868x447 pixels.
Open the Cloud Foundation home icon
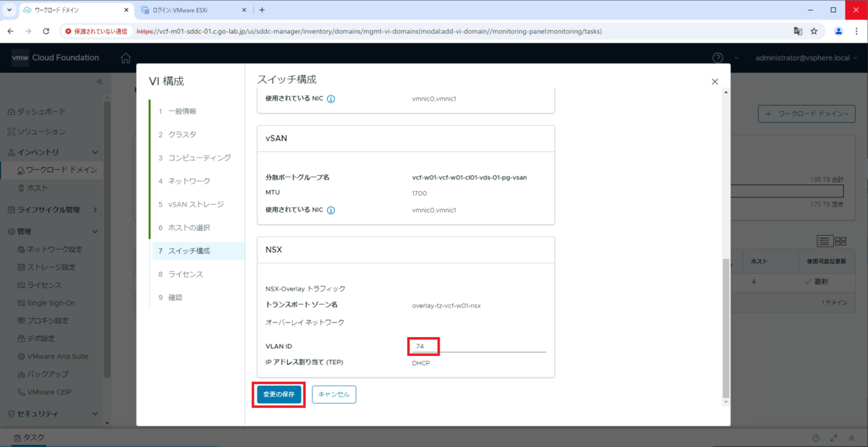[x=126, y=58]
